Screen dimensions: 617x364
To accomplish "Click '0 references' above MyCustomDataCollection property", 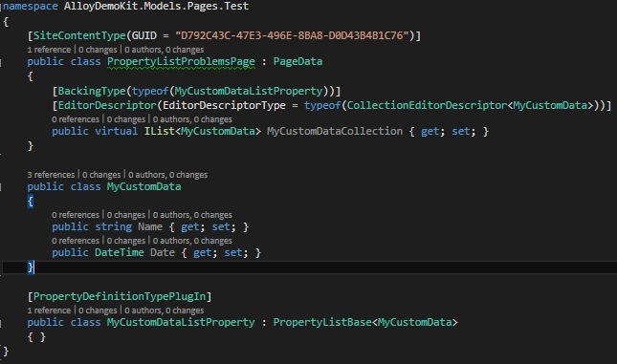I will coord(76,119).
